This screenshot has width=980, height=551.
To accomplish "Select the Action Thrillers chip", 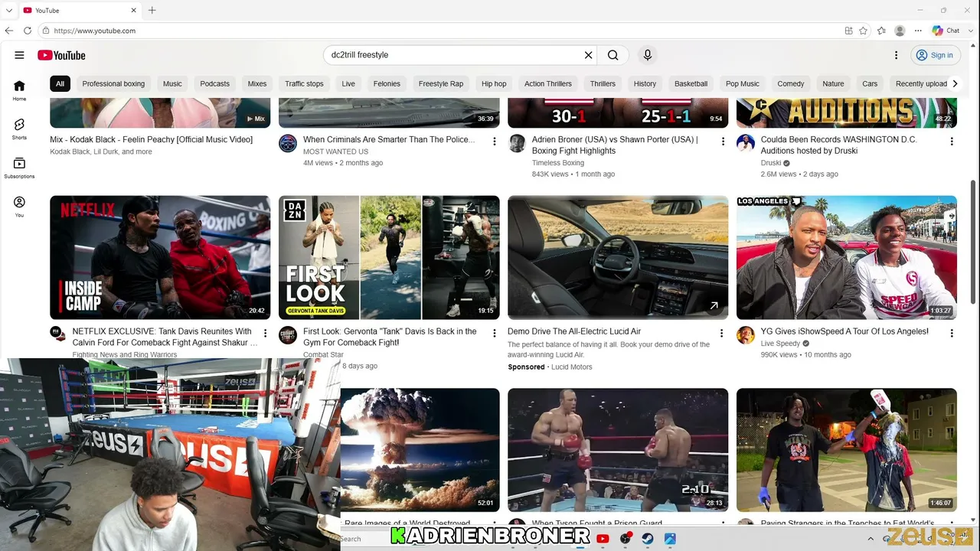I will (548, 83).
